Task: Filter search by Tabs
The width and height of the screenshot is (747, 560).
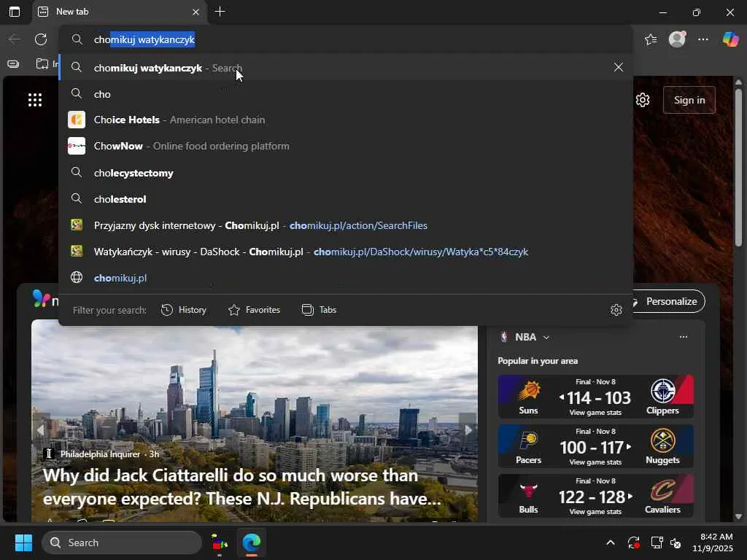Action: click(x=320, y=310)
